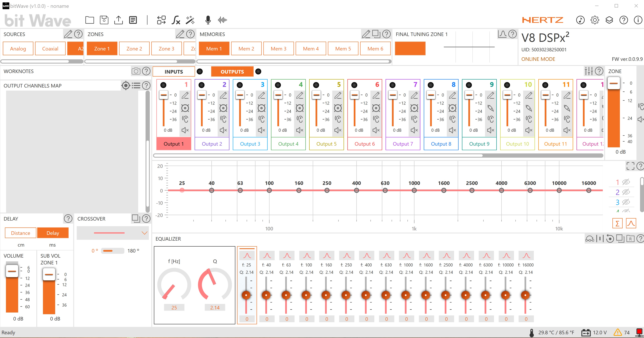Screen dimensions: 644x338
Task: Open the magic wand auto-tune tool
Action: point(190,20)
